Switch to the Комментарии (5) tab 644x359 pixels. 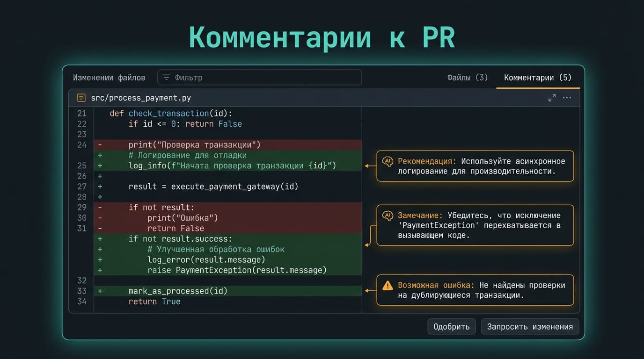(538, 78)
